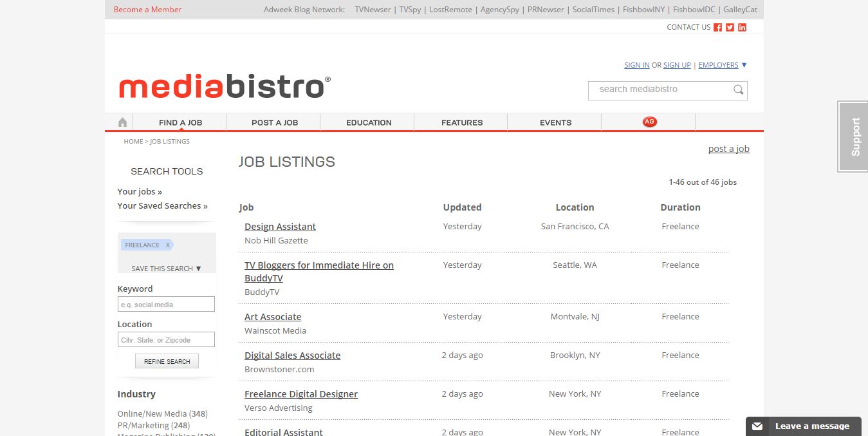Click the CONTACT US link
868x436 pixels.
(688, 27)
